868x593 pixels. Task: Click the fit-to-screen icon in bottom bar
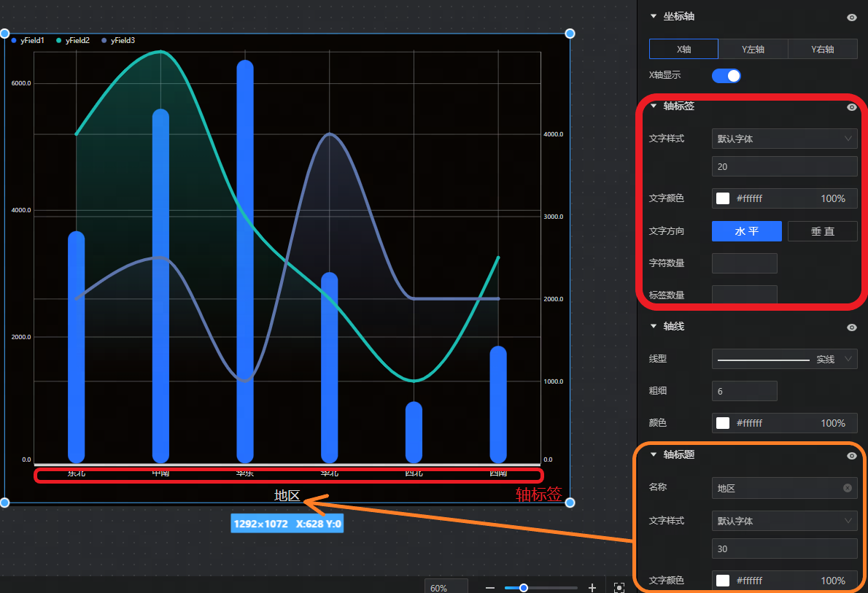click(x=619, y=588)
